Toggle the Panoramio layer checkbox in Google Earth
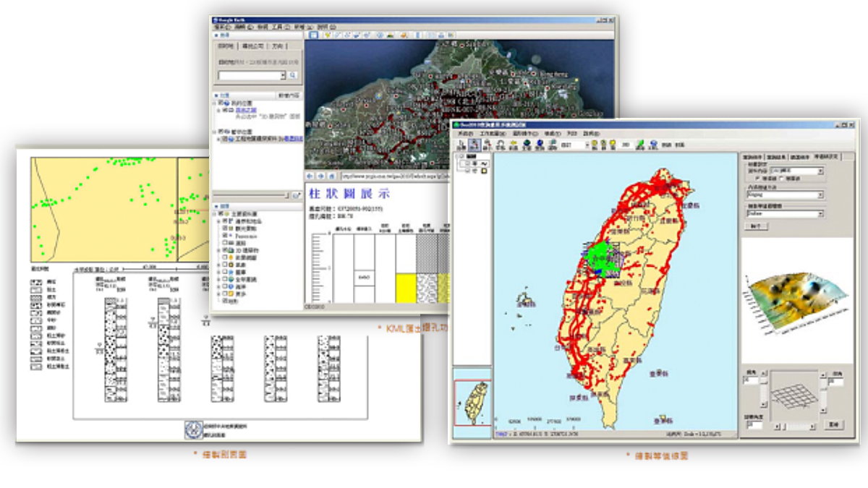This screenshot has width=868, height=488. [x=225, y=236]
